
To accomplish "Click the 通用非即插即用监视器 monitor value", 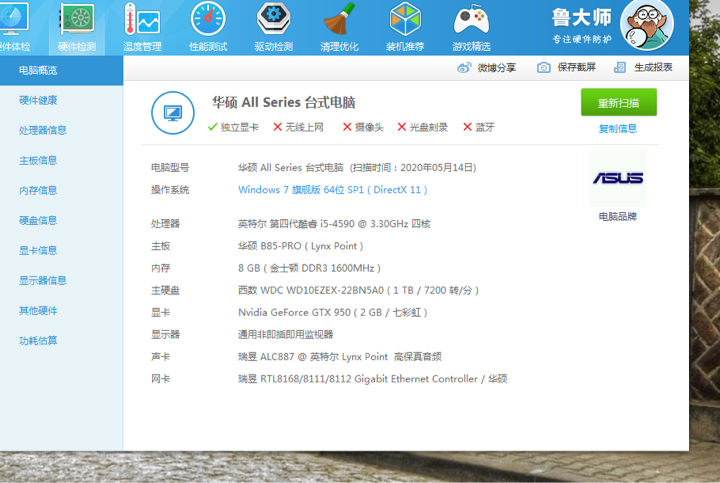I will pyautogui.click(x=286, y=335).
